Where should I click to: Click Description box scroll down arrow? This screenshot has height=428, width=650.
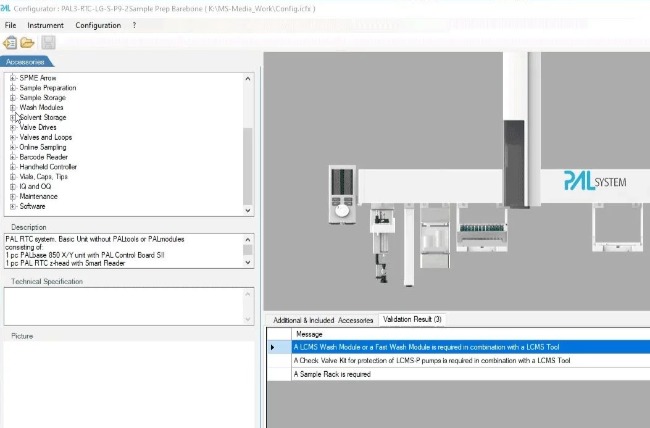click(x=248, y=263)
